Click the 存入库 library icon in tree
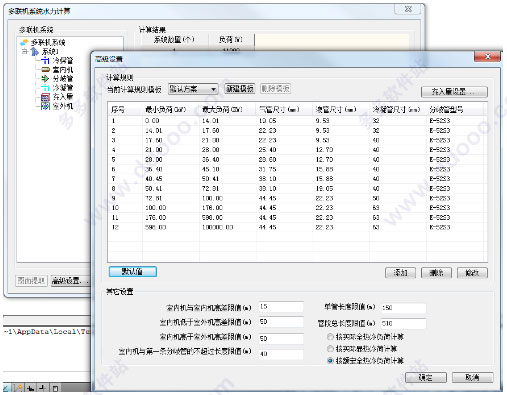Viewport: 507px width, 395px height. tap(45, 97)
